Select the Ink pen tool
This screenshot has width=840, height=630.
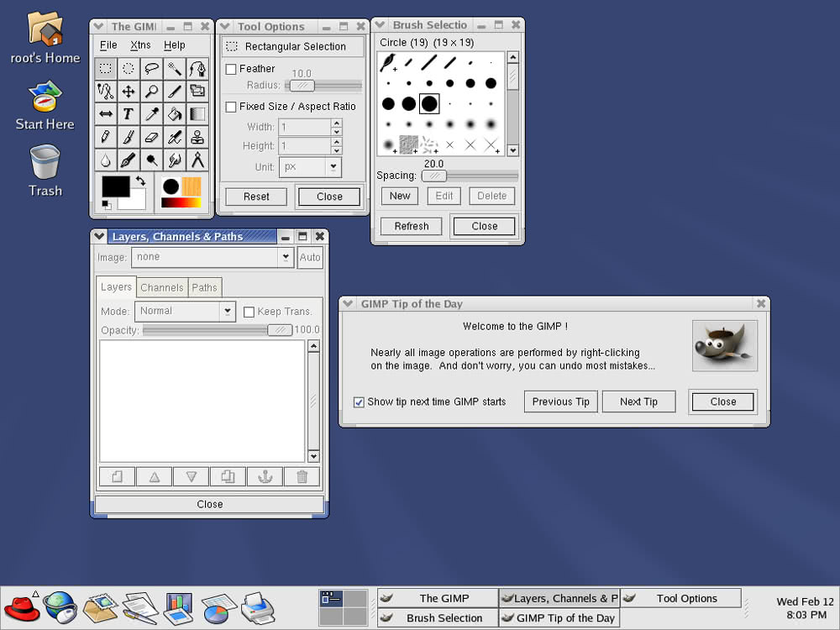[129, 160]
